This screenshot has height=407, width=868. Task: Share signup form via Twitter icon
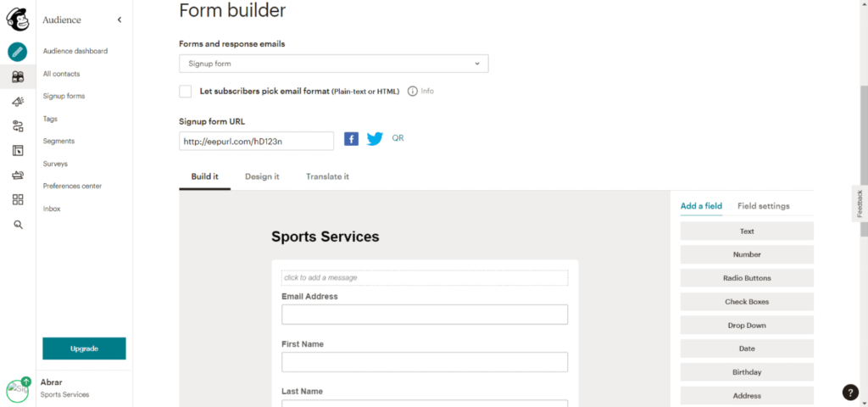[375, 139]
